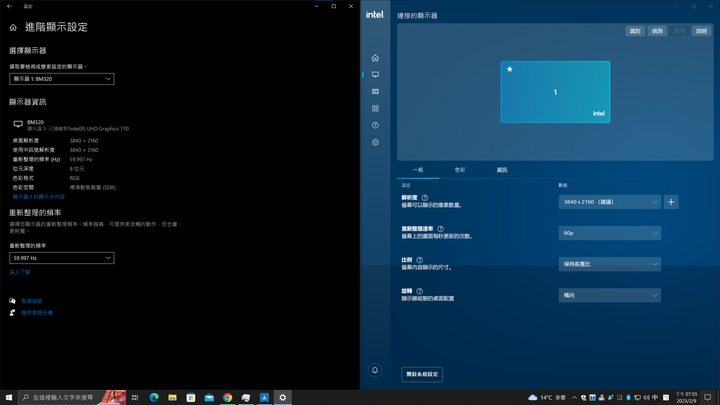Click help icon next to 解析度 label
720x405 pixels.
click(425, 198)
